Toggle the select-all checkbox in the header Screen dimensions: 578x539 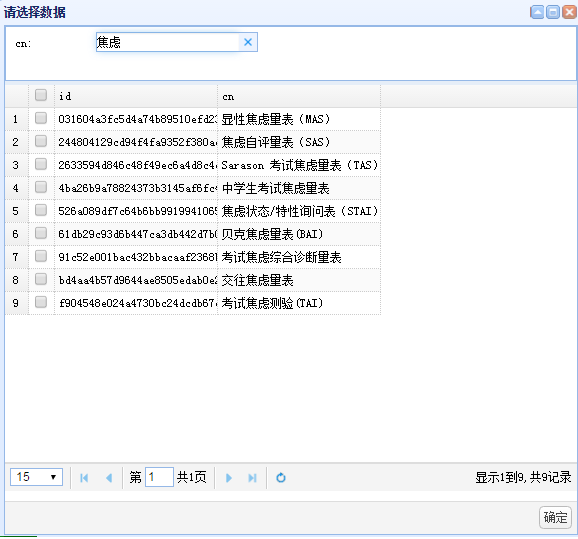[41, 95]
